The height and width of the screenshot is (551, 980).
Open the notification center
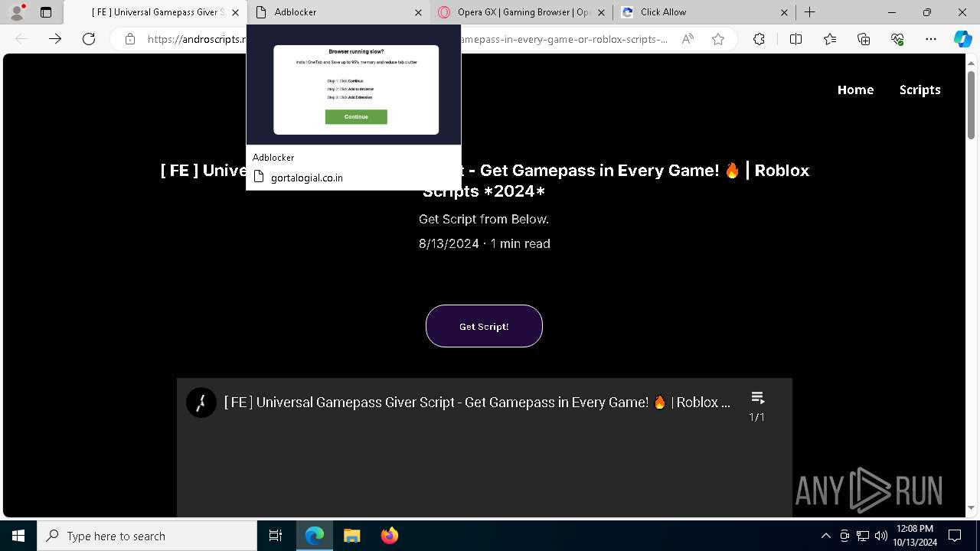pos(955,536)
